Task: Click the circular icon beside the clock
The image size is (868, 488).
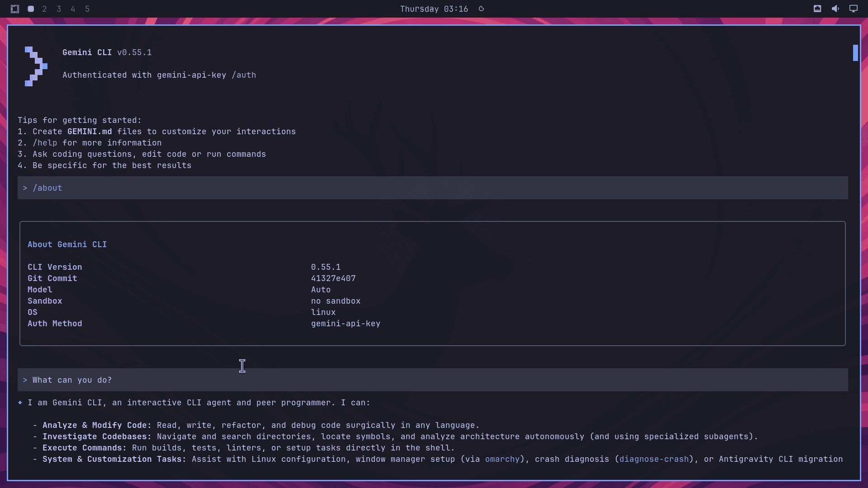Action: pyautogui.click(x=481, y=9)
